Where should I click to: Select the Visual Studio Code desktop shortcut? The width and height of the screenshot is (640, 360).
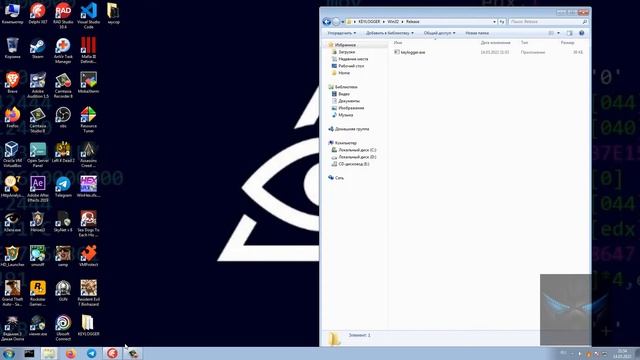(89, 15)
